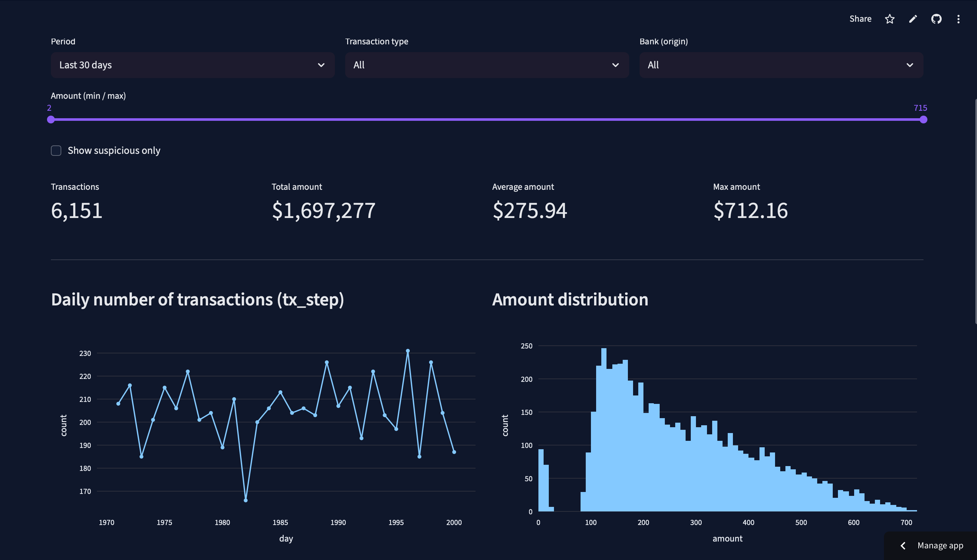Click the Manage app button
Image resolution: width=977 pixels, height=560 pixels.
tap(940, 545)
